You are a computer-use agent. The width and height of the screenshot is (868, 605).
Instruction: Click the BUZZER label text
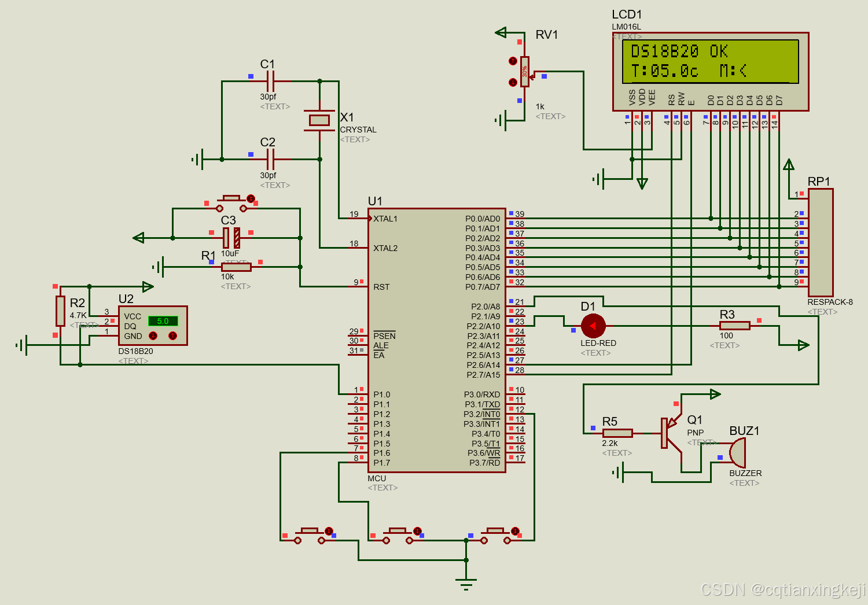coord(745,473)
